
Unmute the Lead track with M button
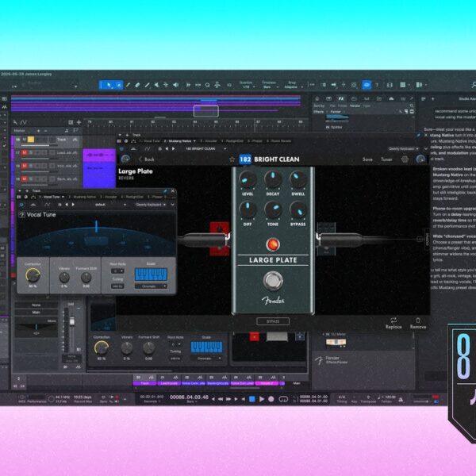(x=25, y=152)
